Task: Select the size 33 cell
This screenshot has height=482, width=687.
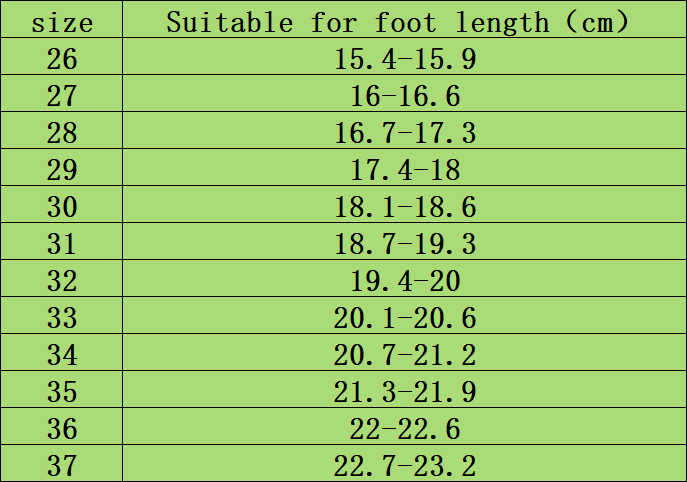Action: pyautogui.click(x=62, y=318)
